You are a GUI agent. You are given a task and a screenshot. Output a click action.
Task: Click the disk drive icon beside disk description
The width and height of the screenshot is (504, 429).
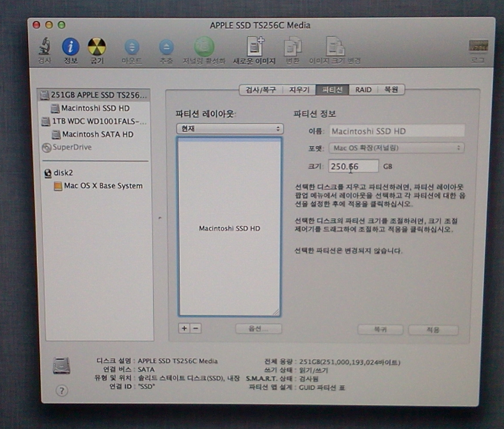coord(61,365)
